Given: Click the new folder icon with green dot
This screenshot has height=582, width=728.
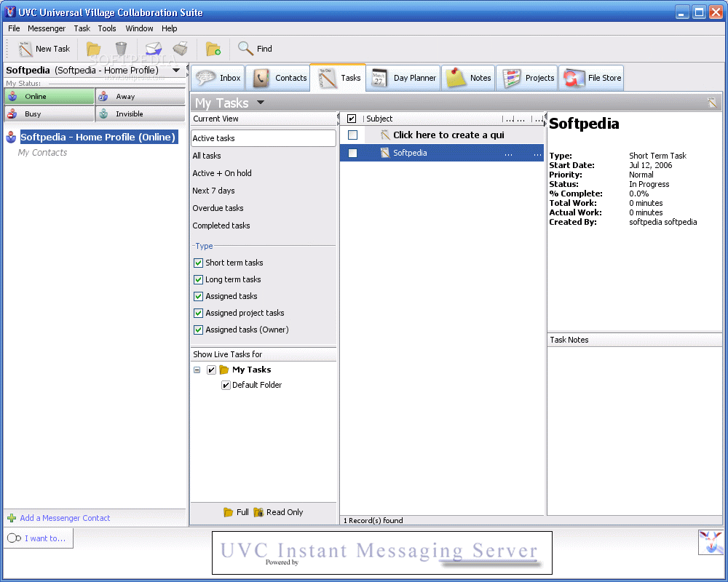Looking at the screenshot, I should (x=213, y=49).
